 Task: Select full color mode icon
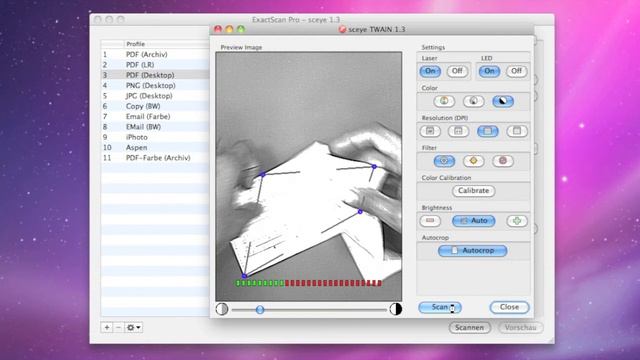tap(444, 101)
